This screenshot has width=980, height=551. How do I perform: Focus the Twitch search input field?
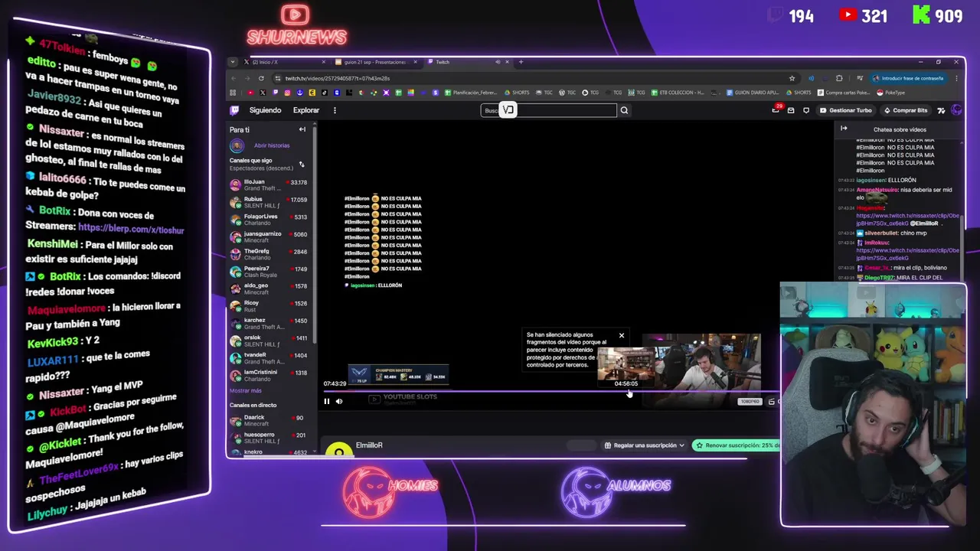[549, 110]
